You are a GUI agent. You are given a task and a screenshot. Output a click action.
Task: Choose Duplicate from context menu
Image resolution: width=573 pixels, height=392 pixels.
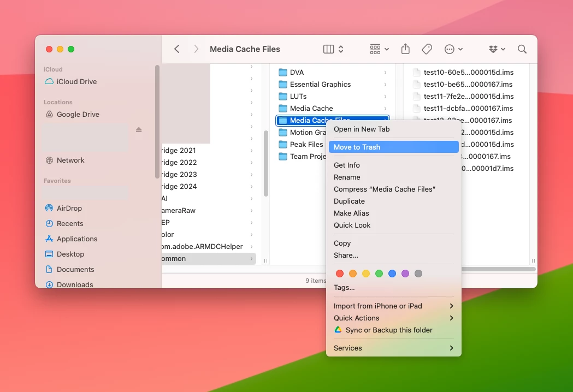click(394, 201)
